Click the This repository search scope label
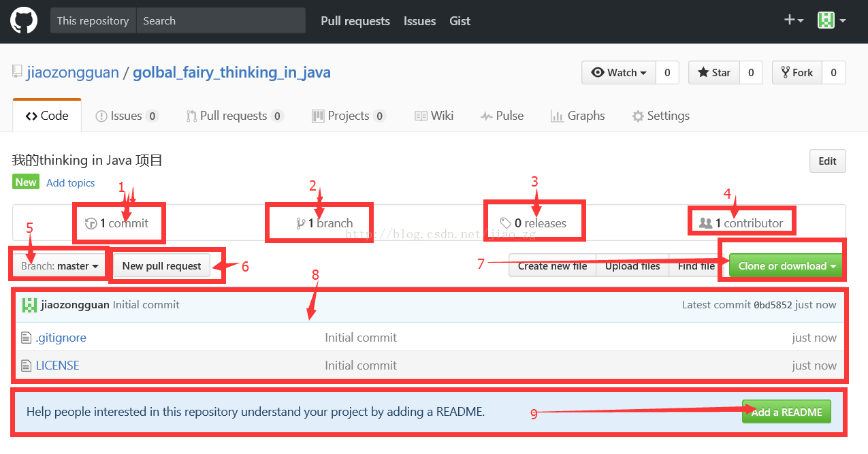This screenshot has height=454, width=868. pyautogui.click(x=93, y=20)
